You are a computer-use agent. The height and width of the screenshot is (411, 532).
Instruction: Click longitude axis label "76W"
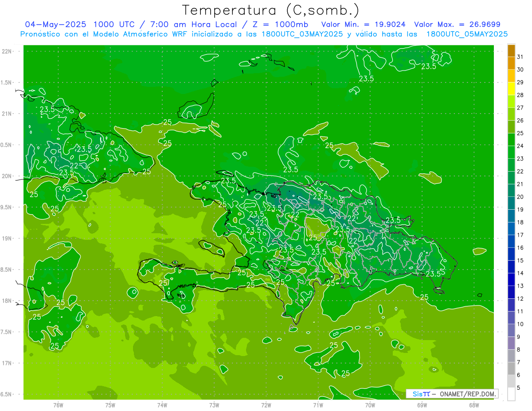tap(58, 405)
